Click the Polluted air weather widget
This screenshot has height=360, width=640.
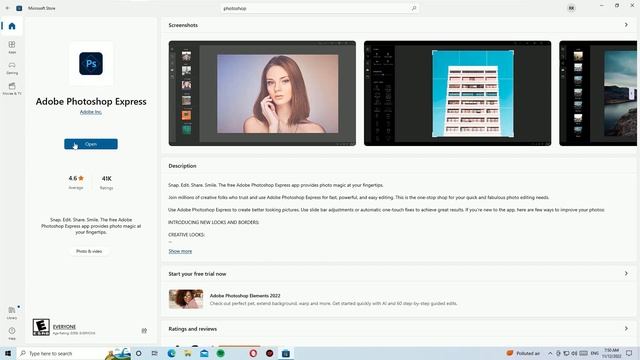pyautogui.click(x=523, y=353)
